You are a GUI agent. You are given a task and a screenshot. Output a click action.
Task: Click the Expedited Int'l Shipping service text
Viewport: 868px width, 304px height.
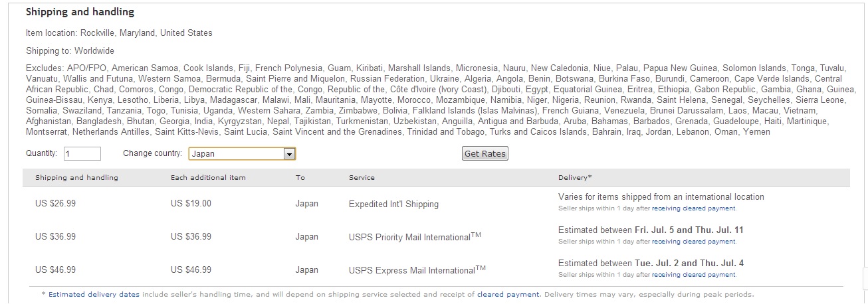click(393, 204)
